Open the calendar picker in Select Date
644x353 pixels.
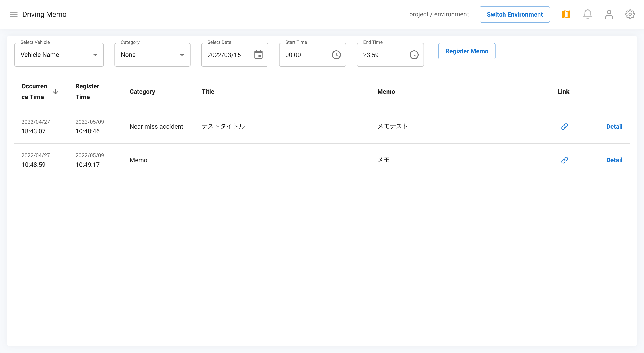tap(259, 55)
